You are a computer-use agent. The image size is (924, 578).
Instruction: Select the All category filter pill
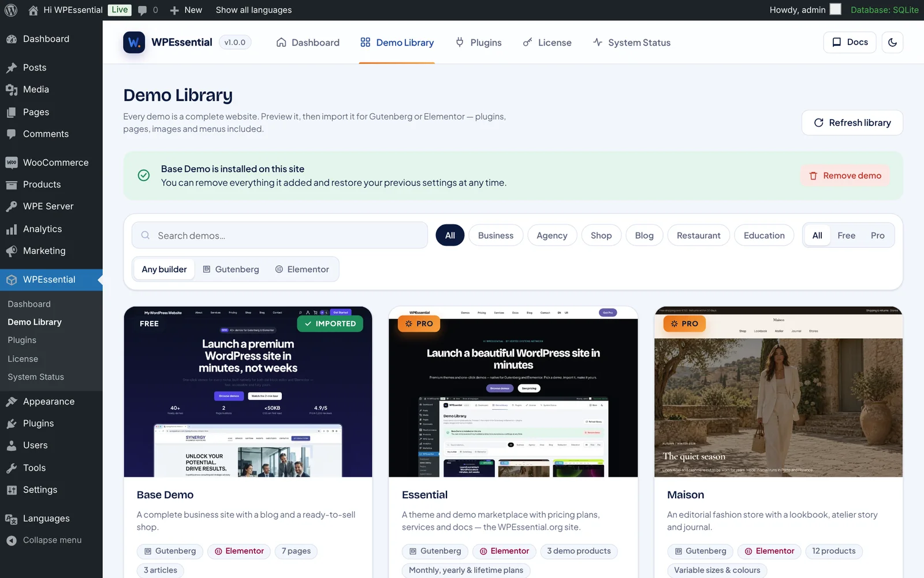(x=450, y=235)
